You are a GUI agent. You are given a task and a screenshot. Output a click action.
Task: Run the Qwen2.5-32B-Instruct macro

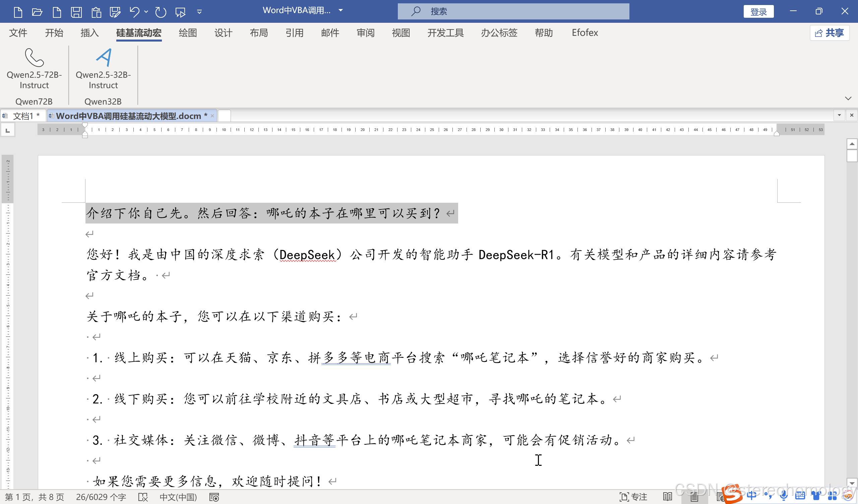(103, 69)
